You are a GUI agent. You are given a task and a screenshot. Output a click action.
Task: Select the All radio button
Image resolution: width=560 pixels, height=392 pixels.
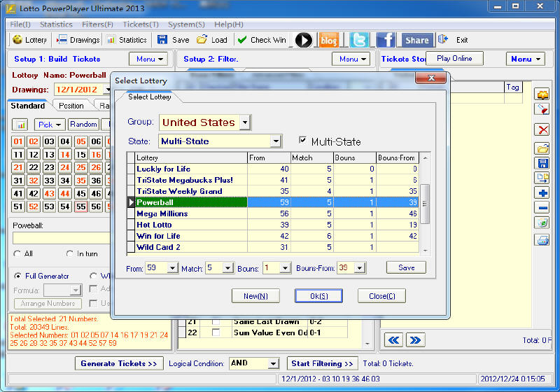pos(17,253)
